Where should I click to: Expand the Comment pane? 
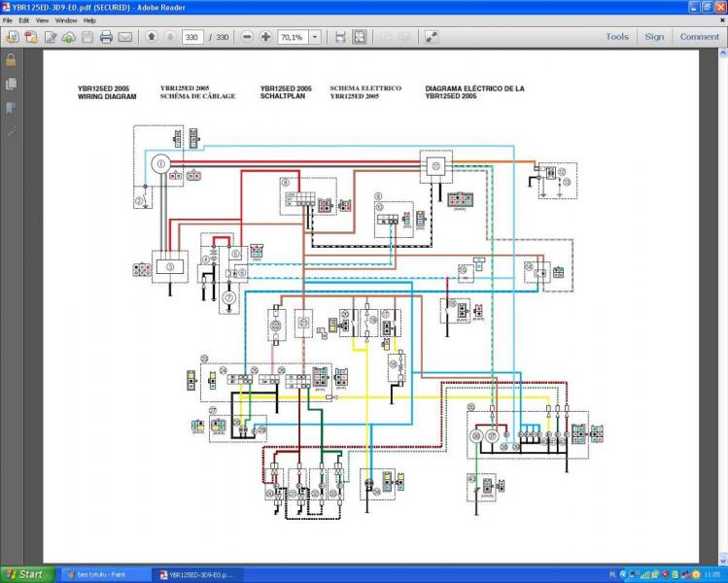point(699,37)
